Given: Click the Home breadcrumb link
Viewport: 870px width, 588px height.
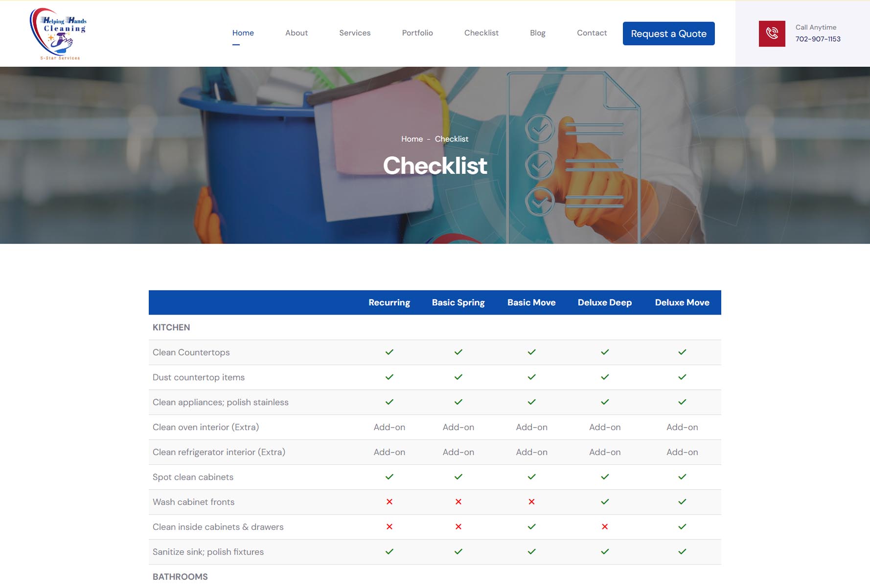Looking at the screenshot, I should coord(412,139).
